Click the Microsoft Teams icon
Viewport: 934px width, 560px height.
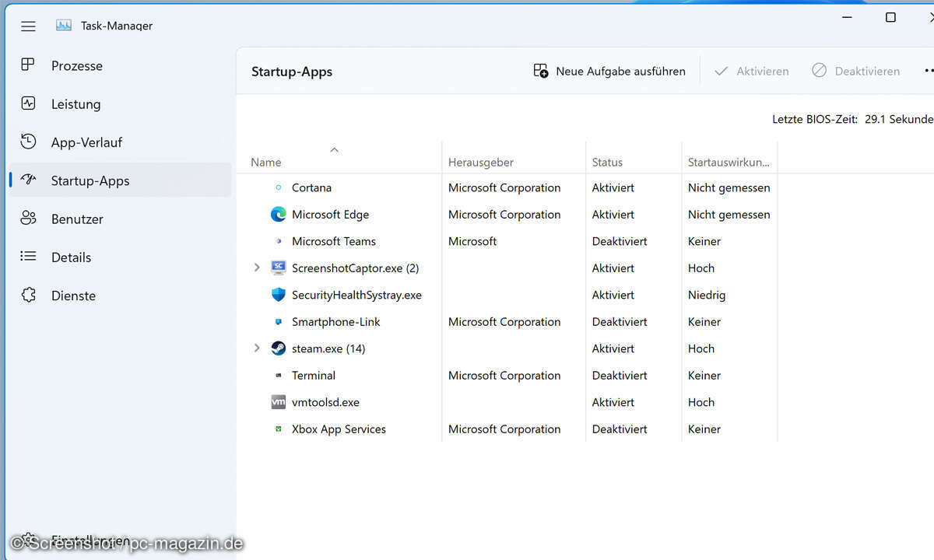tap(279, 241)
